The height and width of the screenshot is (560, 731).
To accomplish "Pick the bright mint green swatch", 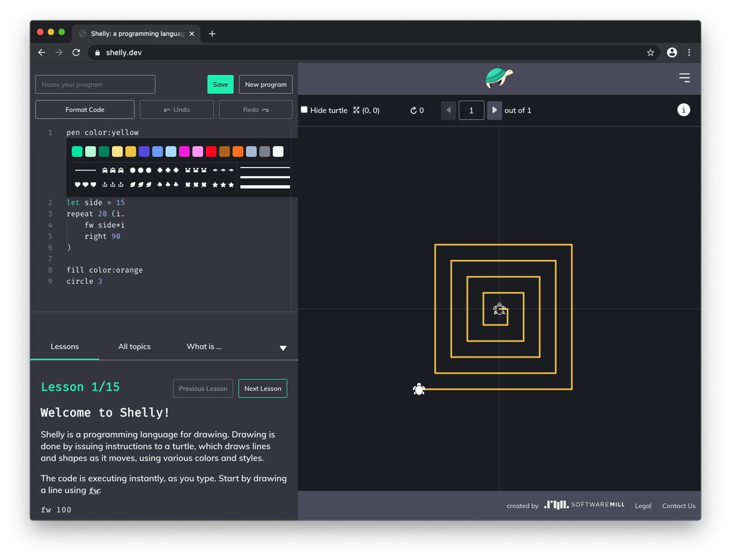I will point(77,152).
